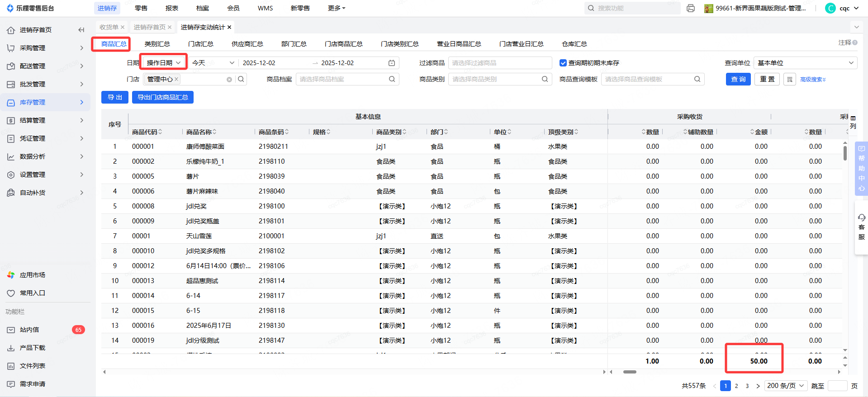Open the calendar date picker icon
This screenshot has width=868, height=397.
click(x=392, y=63)
